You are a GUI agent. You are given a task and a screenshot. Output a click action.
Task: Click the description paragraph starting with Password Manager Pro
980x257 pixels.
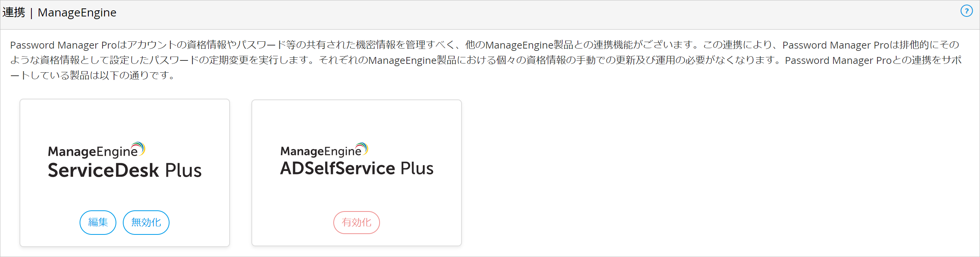click(486, 60)
